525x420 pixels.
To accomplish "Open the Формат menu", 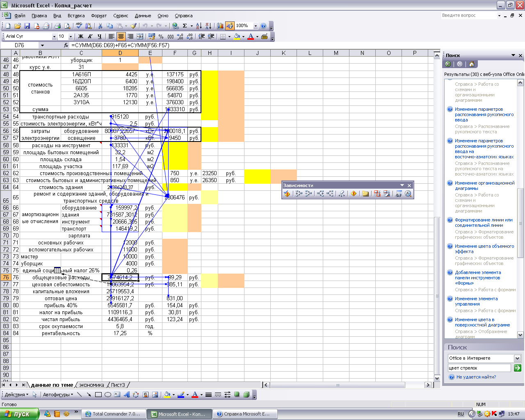I will pyautogui.click(x=99, y=16).
